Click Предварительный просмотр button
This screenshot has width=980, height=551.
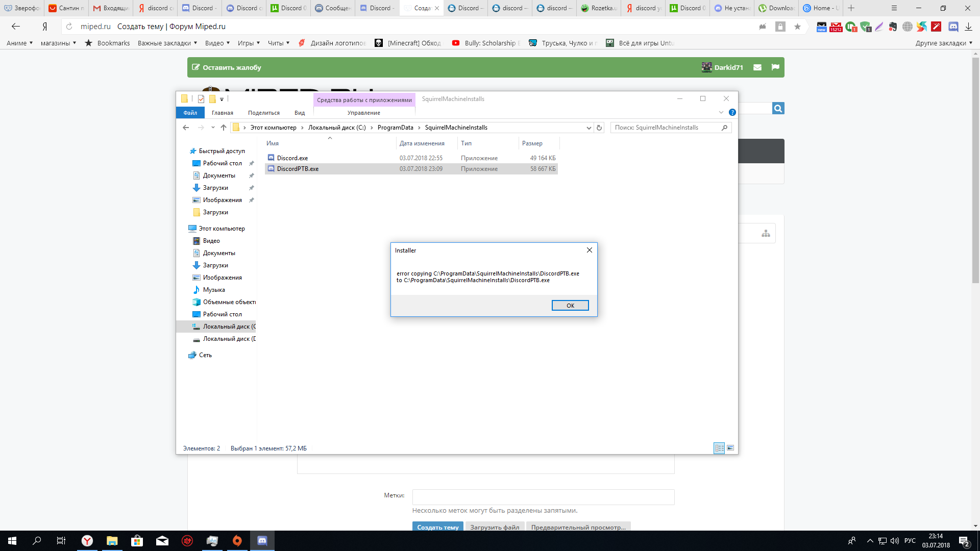[x=578, y=527]
